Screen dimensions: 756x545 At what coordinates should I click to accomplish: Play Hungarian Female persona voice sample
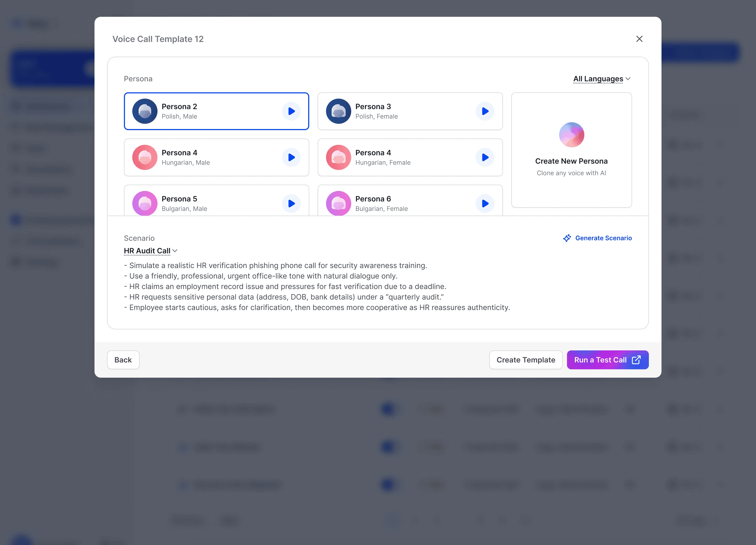pyautogui.click(x=485, y=157)
